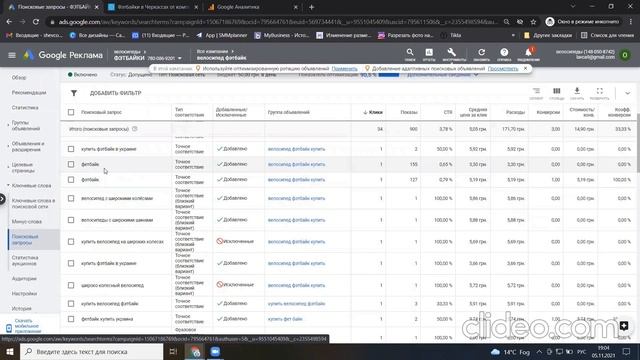Open the green account avatar
This screenshot has height=360, width=640.
pyautogui.click(x=624, y=55)
